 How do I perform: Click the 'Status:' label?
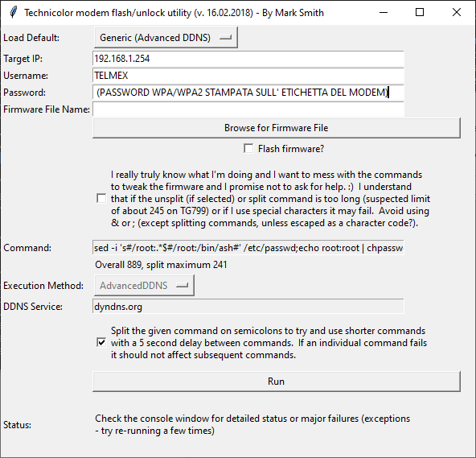[18, 424]
